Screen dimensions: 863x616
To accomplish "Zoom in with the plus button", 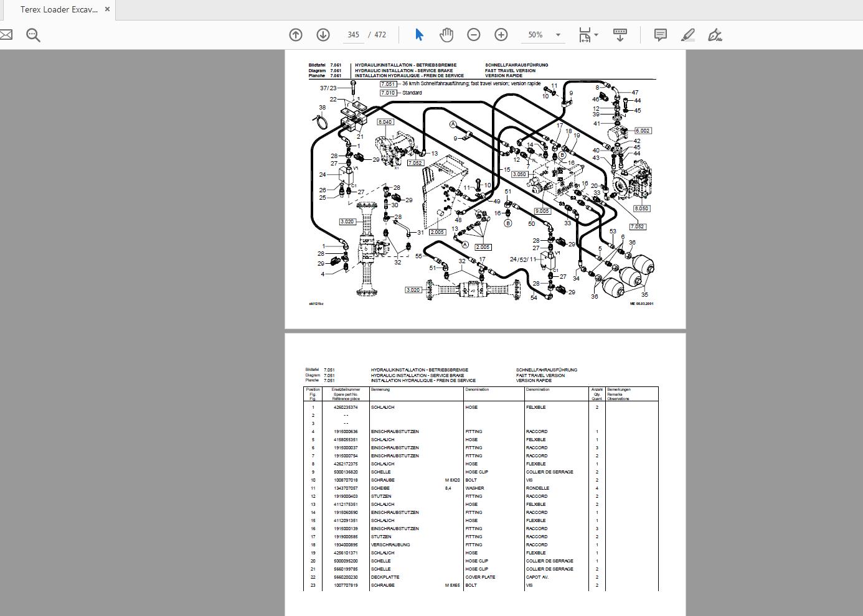I will click(501, 35).
